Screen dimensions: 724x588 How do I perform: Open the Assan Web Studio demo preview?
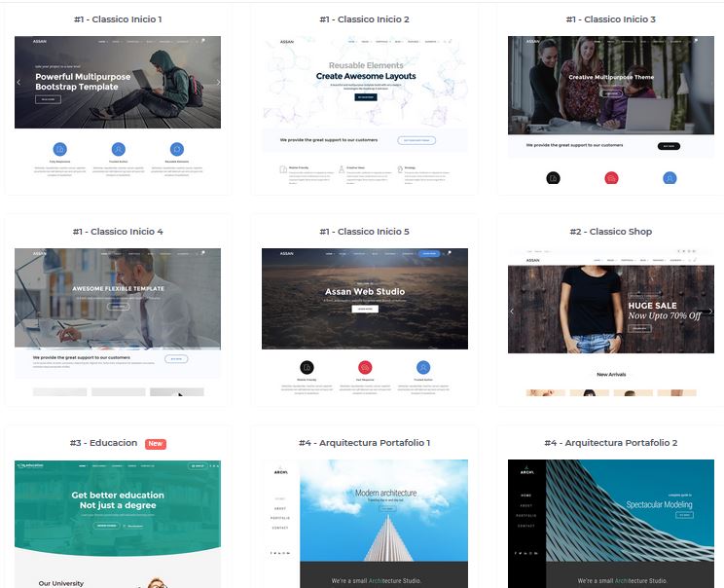click(364, 298)
